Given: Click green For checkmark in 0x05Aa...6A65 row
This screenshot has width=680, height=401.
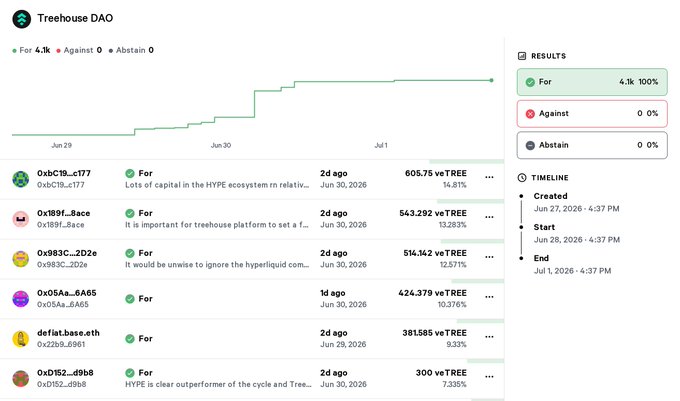Looking at the screenshot, I should coord(130,299).
